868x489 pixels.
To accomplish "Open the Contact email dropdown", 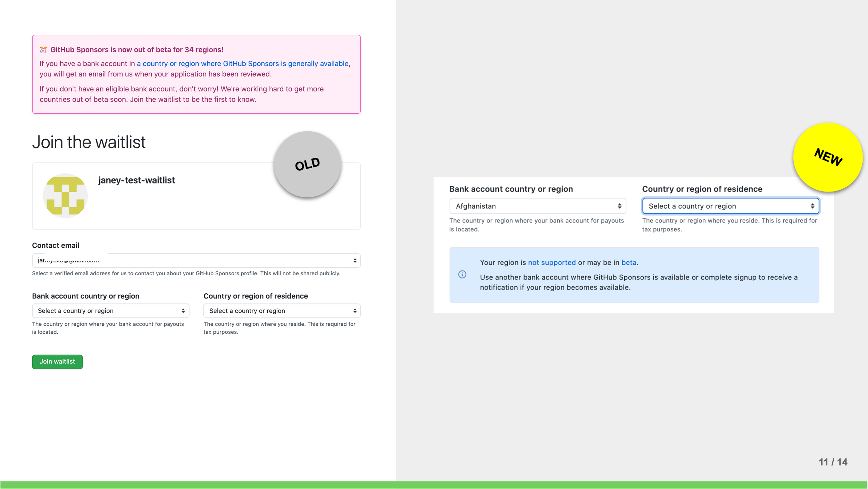I will click(196, 260).
